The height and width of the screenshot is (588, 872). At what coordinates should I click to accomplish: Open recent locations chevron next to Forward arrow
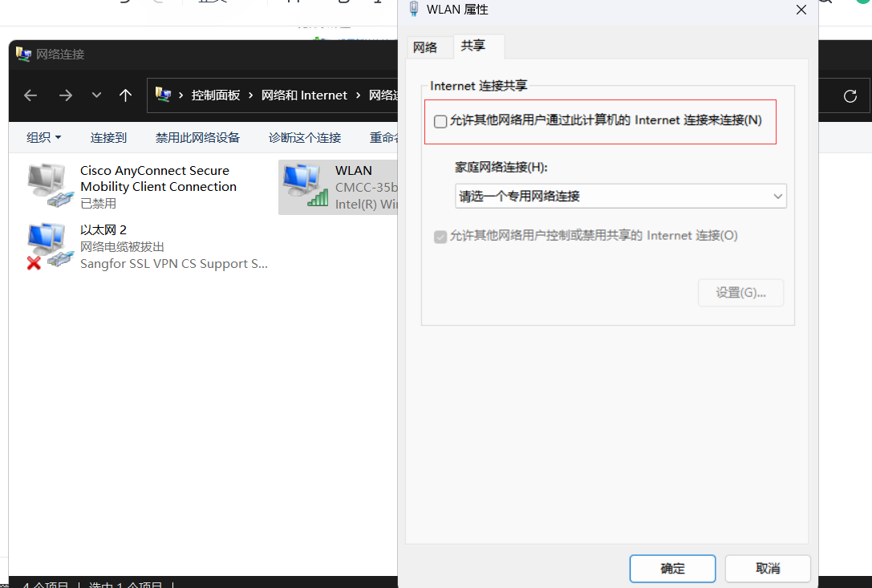tap(97, 95)
